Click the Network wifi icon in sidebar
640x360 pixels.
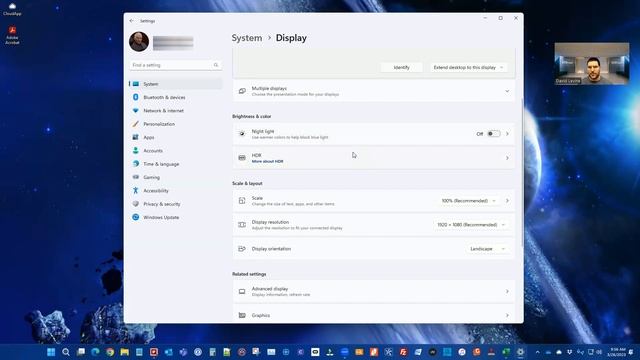tap(136, 111)
